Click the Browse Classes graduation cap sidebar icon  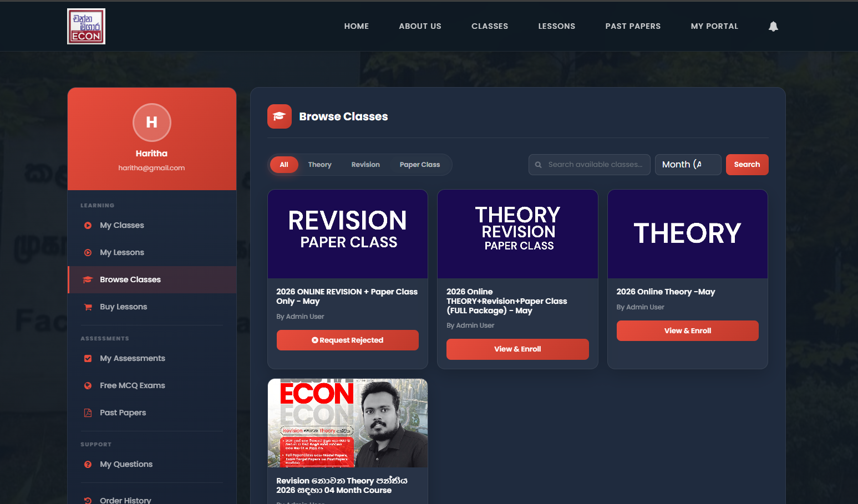pos(88,280)
